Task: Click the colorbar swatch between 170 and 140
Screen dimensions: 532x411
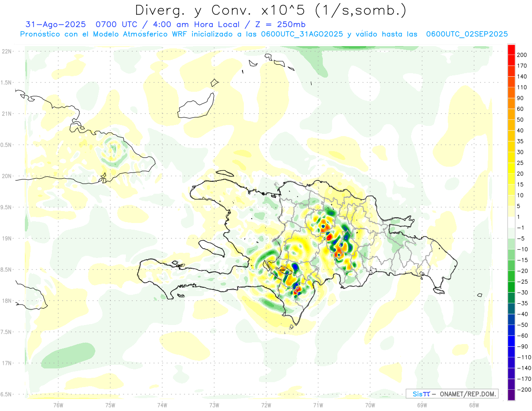Action: (512, 71)
